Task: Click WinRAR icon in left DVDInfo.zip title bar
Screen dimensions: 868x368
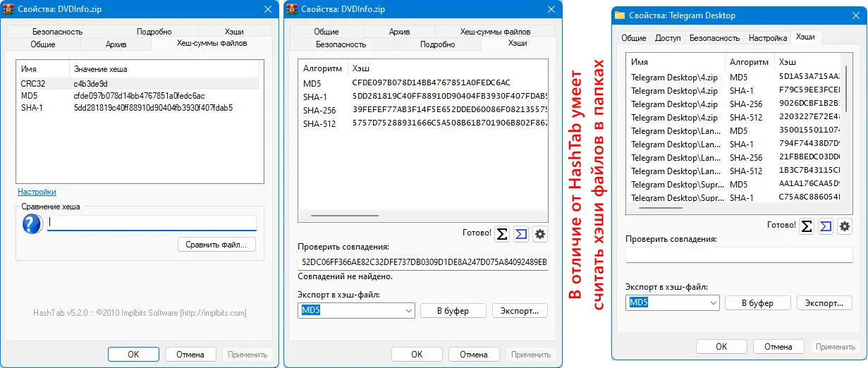Action: (x=10, y=8)
